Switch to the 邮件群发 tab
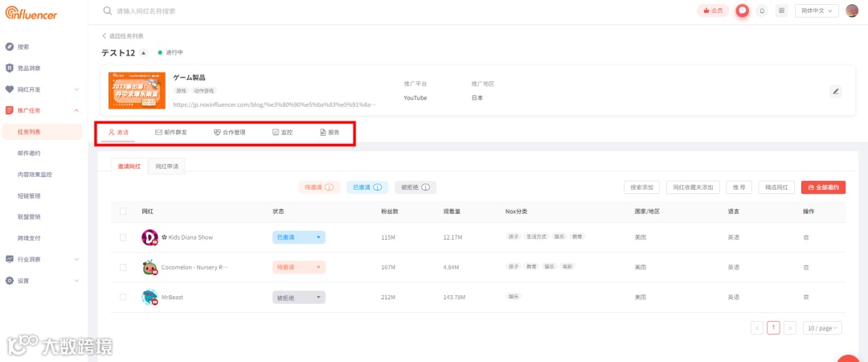The image size is (868, 362). click(x=171, y=133)
